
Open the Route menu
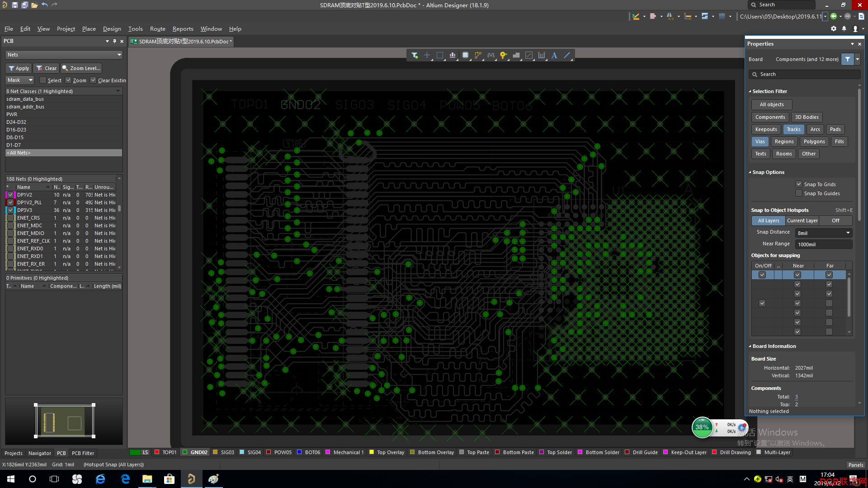157,28
